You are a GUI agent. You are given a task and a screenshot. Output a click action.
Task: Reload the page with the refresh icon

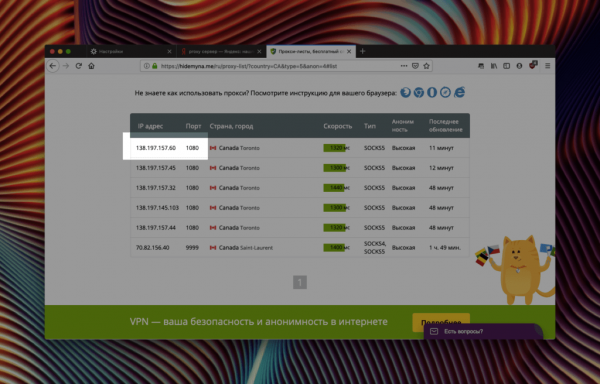[x=78, y=66]
